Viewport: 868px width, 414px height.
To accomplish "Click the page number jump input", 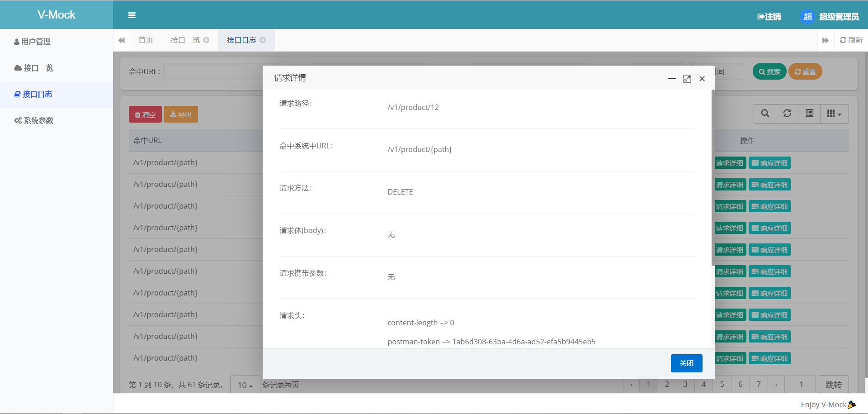I will pyautogui.click(x=801, y=384).
